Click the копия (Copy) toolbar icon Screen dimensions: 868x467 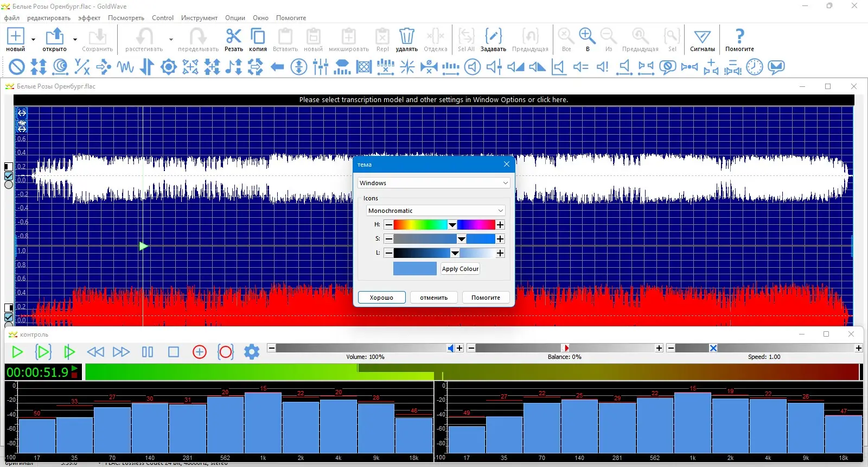258,37
